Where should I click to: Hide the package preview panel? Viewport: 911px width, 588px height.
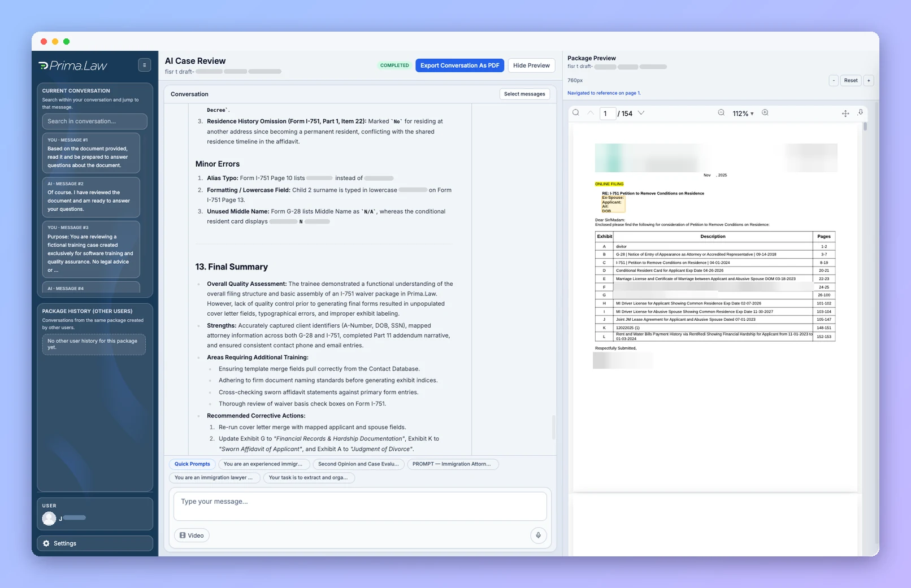pyautogui.click(x=531, y=66)
